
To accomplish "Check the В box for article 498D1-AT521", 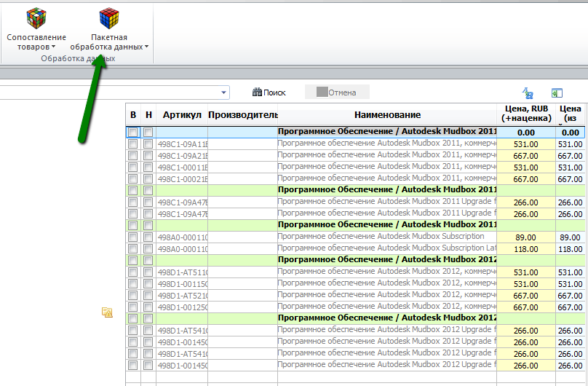I will point(132,295).
